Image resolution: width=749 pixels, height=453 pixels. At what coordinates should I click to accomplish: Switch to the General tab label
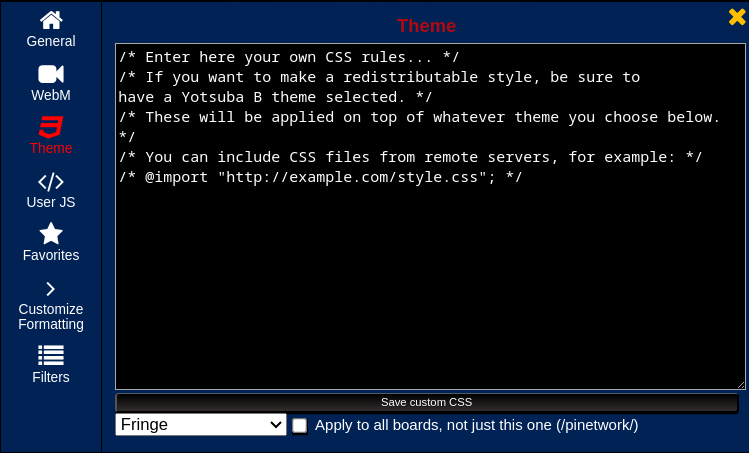(51, 41)
